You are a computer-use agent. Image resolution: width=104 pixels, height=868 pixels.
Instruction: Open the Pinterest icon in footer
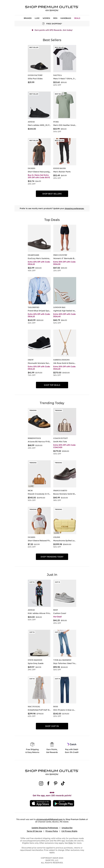55,783
